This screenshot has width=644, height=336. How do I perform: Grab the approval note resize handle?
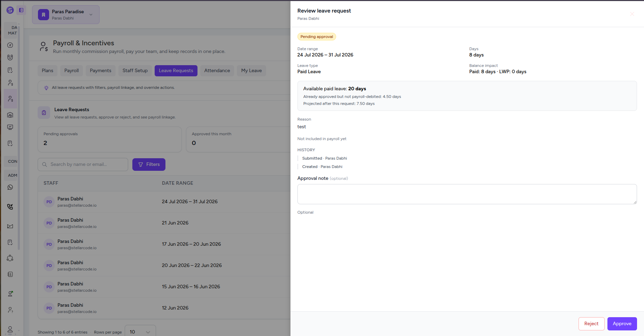click(635, 202)
